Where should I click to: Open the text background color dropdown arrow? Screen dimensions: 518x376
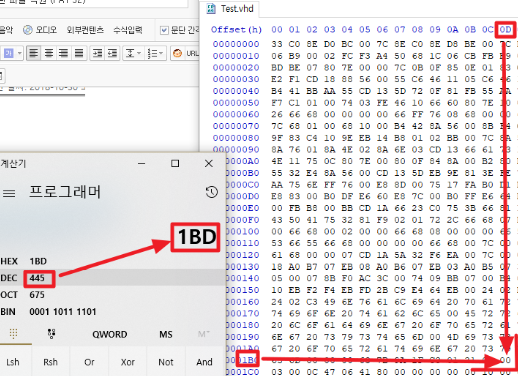(x=19, y=53)
